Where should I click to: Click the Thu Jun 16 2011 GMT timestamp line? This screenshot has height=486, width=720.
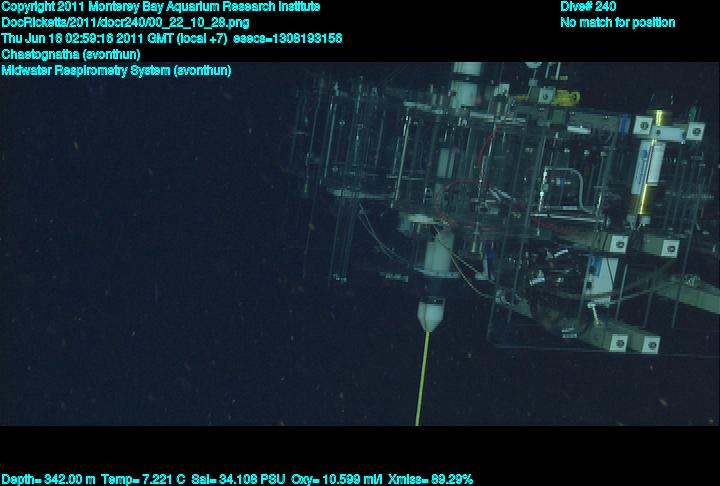pyautogui.click(x=114, y=39)
